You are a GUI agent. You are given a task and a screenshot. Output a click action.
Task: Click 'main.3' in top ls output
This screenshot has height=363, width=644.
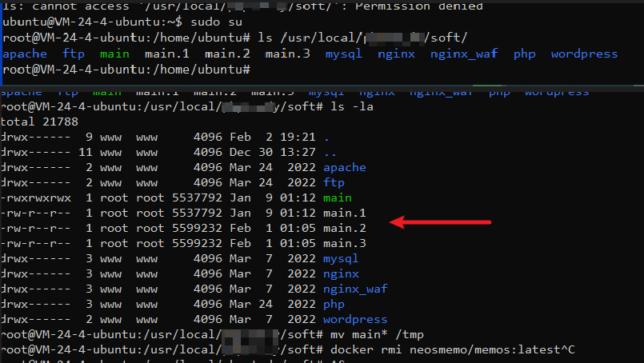pyautogui.click(x=287, y=54)
